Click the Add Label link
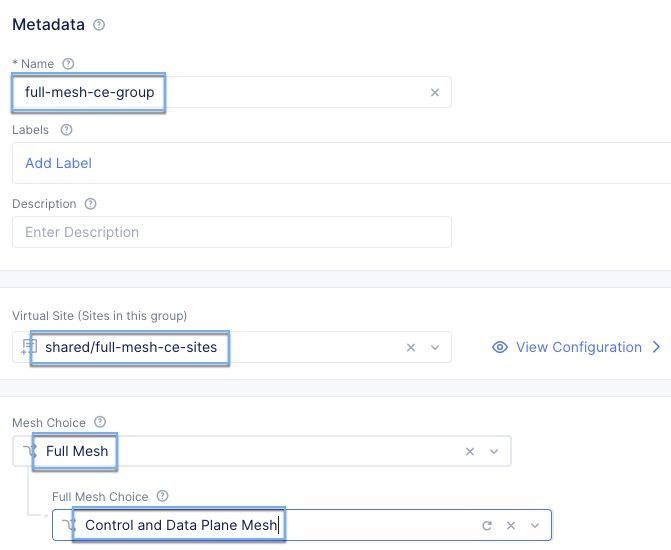The image size is (671, 550). click(58, 163)
